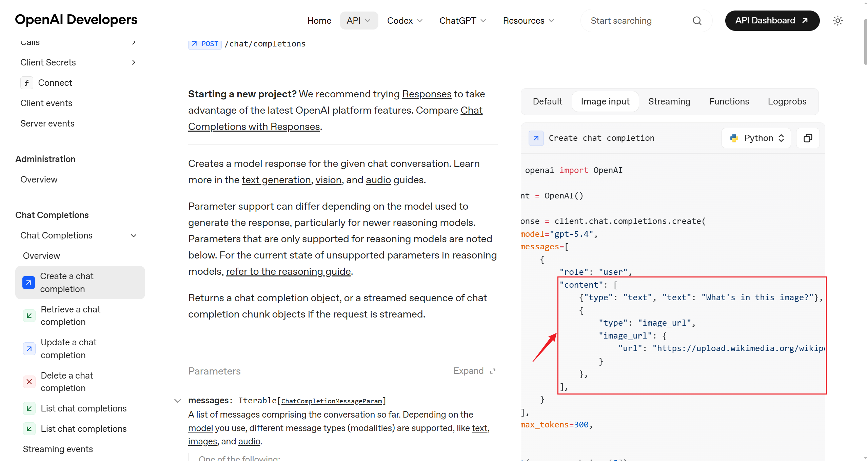Open Server events in sidebar
This screenshot has width=868, height=461.
(47, 123)
